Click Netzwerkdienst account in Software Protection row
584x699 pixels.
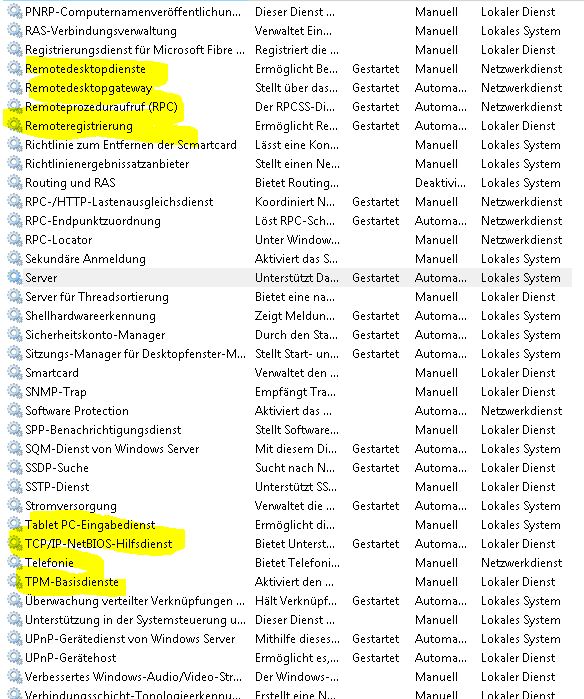pyautogui.click(x=521, y=411)
